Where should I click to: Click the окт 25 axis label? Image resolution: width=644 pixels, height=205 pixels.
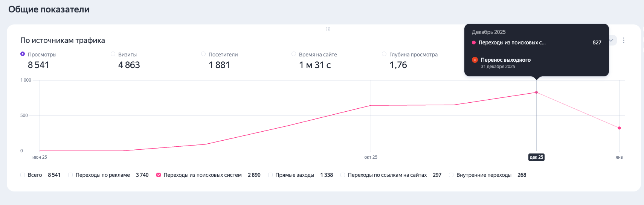371,157
